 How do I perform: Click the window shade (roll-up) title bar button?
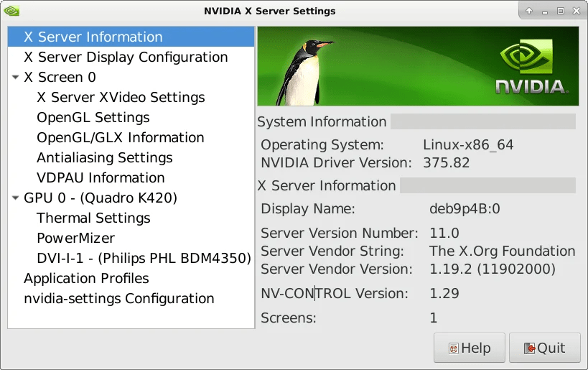[x=529, y=11]
